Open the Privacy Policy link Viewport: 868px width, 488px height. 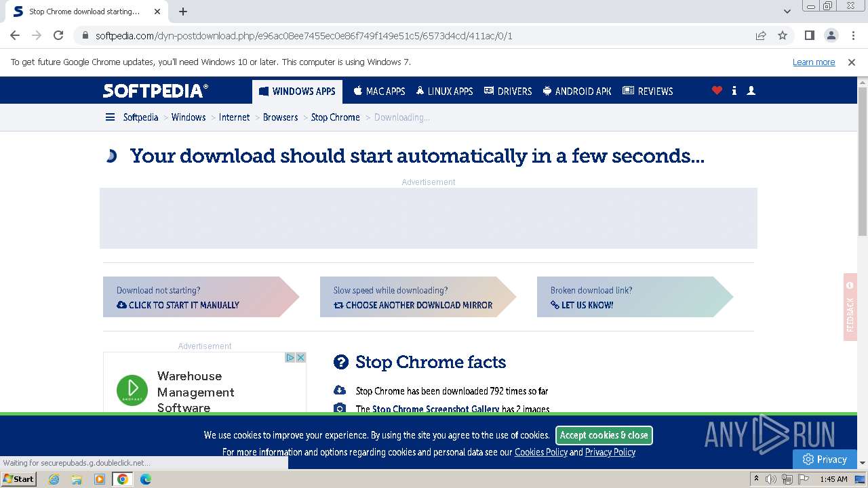pyautogui.click(x=610, y=452)
